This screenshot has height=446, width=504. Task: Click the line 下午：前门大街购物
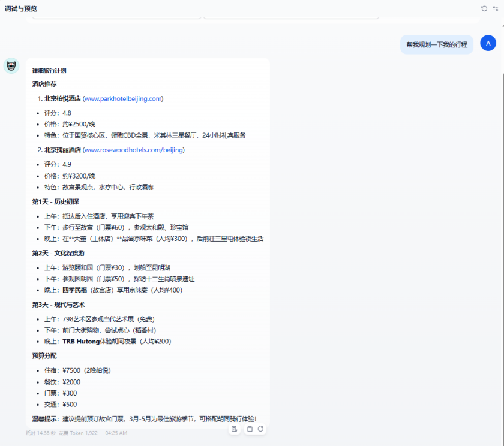[x=100, y=330]
